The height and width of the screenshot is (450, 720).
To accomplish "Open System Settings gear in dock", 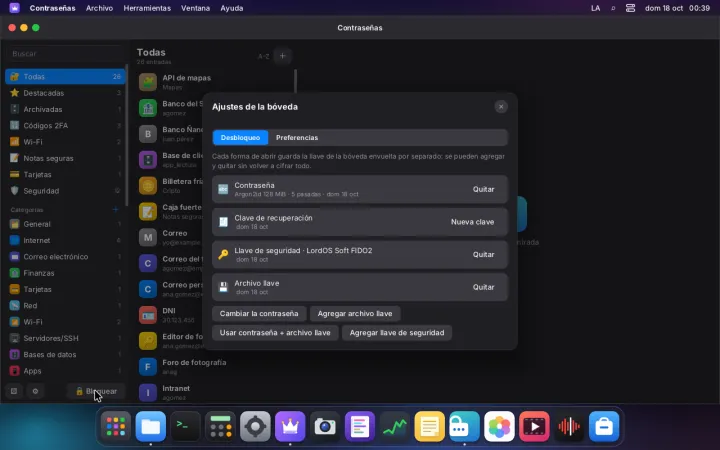I will [255, 427].
